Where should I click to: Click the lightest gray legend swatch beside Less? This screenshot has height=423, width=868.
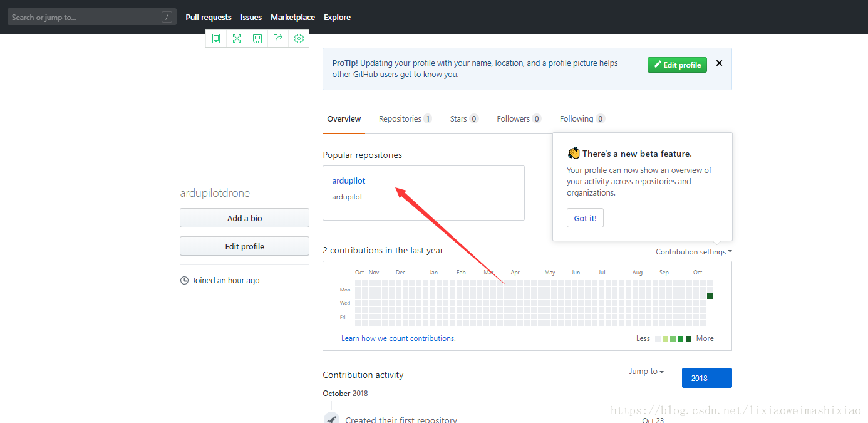tap(658, 338)
